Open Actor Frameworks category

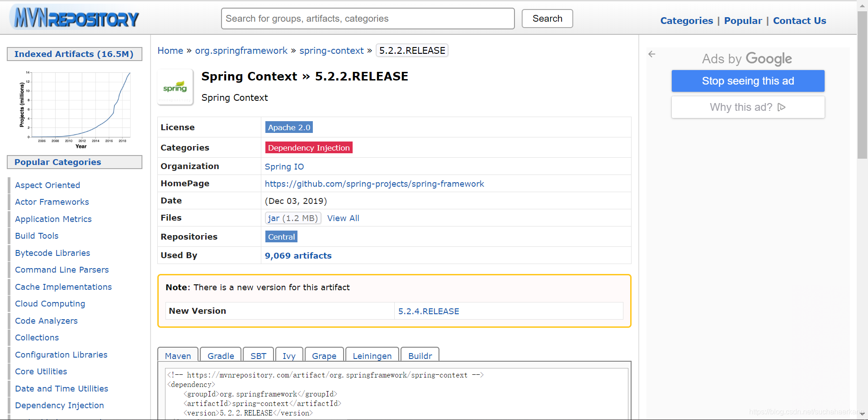(52, 202)
